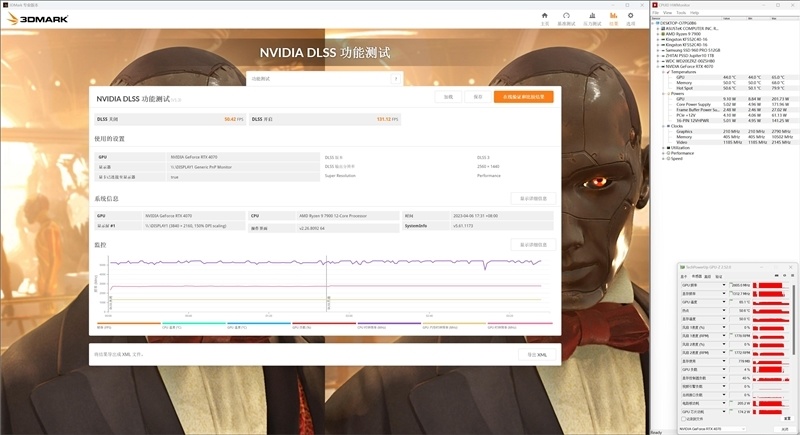The width and height of the screenshot is (800, 435).
Task: Open the GPU 负载 sensor dropdown in GPU-Z
Action: pyautogui.click(x=723, y=369)
